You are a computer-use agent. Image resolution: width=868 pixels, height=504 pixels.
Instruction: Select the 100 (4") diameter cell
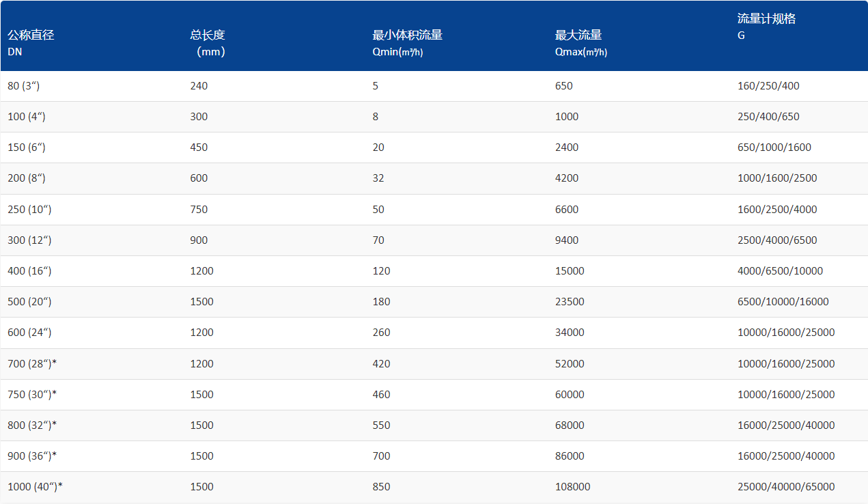[x=27, y=117]
